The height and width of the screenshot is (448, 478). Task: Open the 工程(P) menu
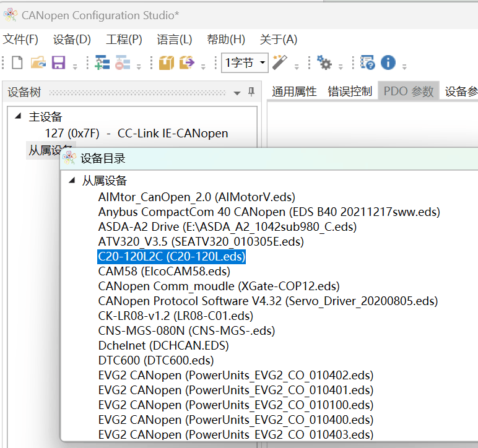tap(124, 40)
